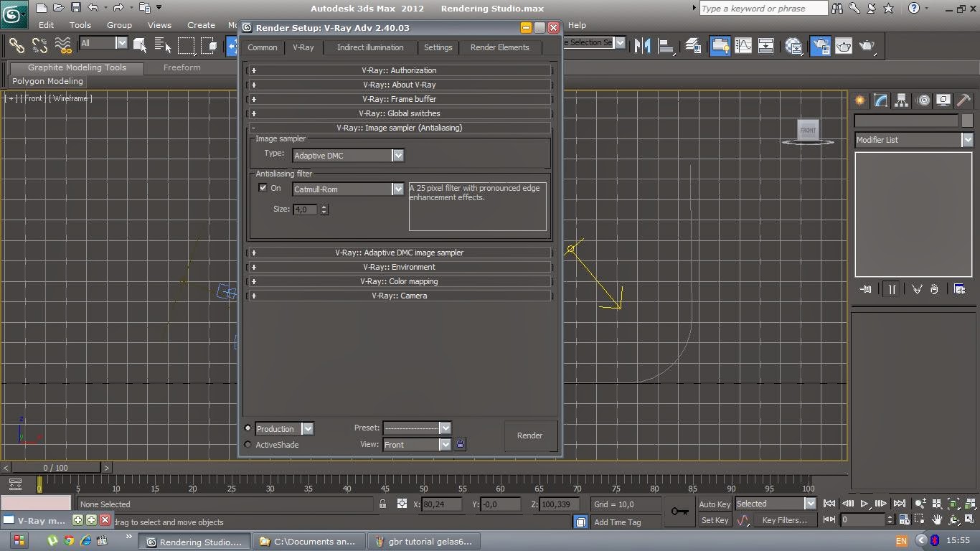Screen dimensions: 980x551
Task: Open the Hierarchy command panel icon
Action: click(902, 100)
